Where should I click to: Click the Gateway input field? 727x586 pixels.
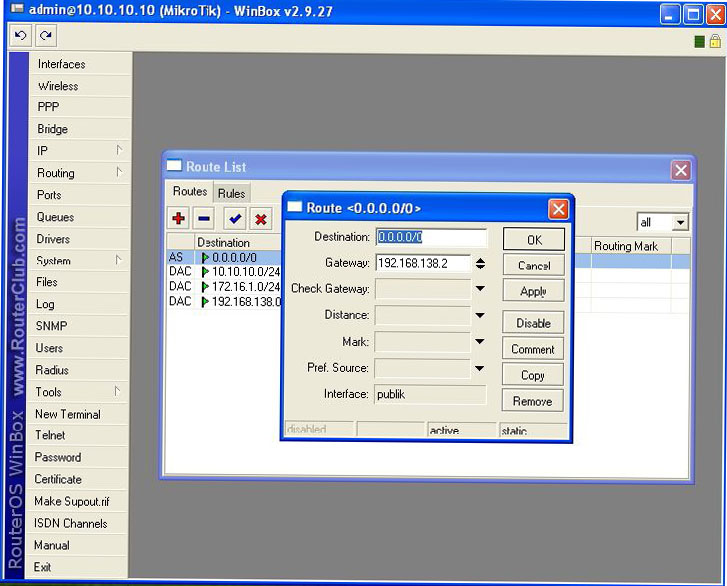point(423,263)
